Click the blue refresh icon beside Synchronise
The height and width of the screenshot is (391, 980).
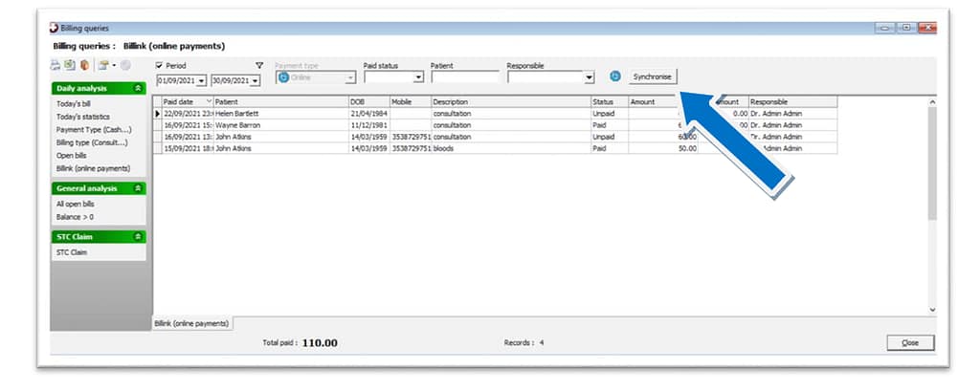[615, 76]
